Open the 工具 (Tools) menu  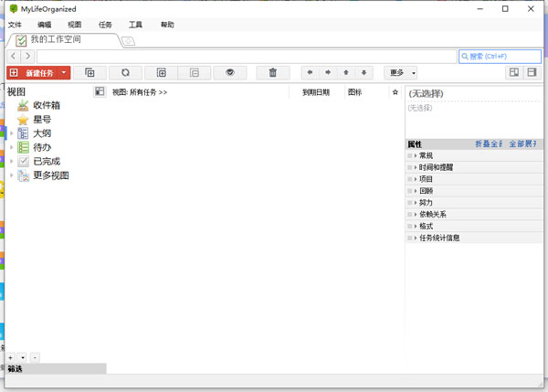pyautogui.click(x=135, y=25)
